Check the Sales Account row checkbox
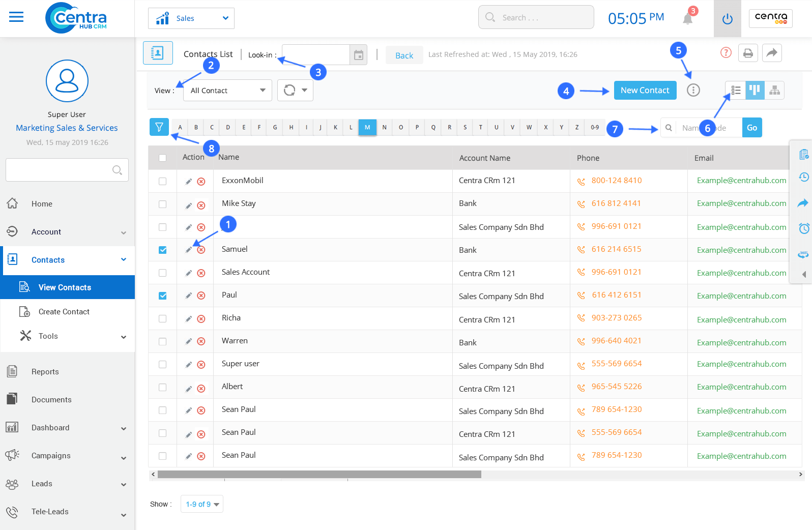812x530 pixels. click(x=163, y=273)
